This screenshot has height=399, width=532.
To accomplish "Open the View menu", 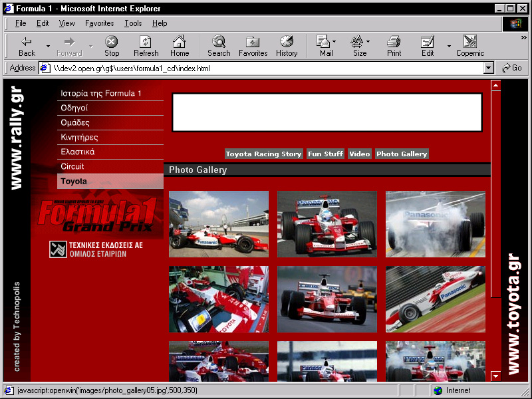I will 66,23.
